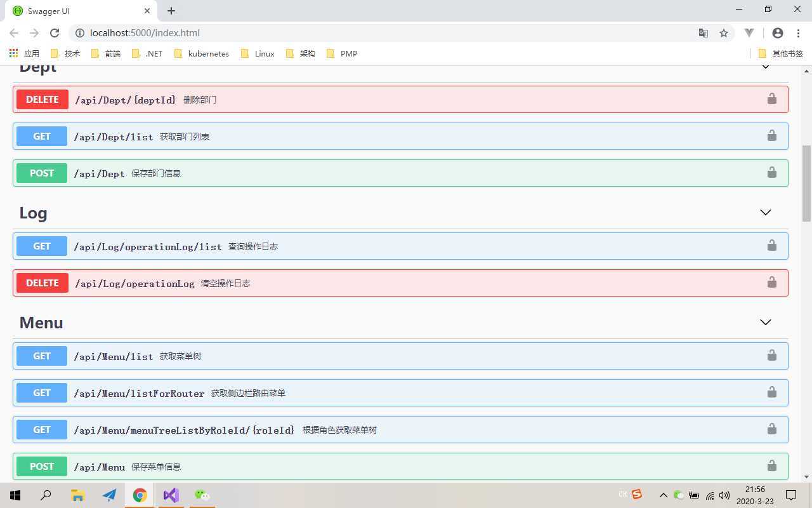Open notification center on taskbar

791,495
